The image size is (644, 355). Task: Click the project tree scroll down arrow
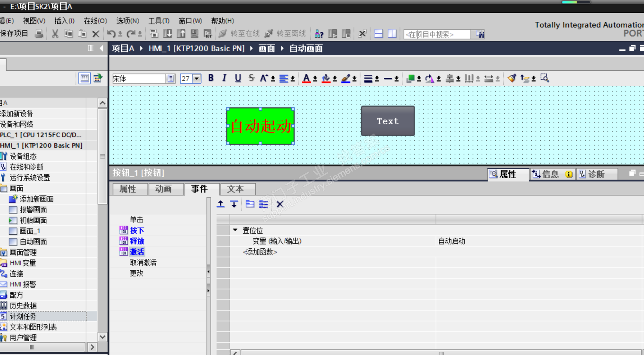[102, 337]
